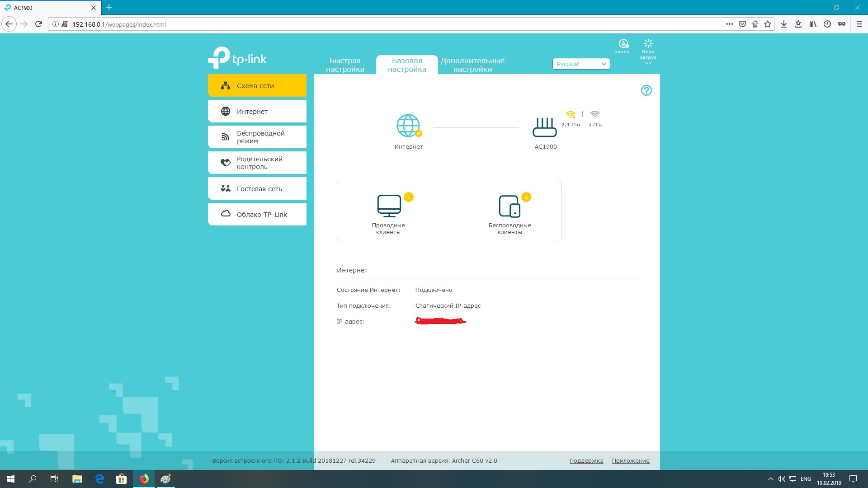Click the 5 GHz Wi-Fi indicator
This screenshot has height=488, width=868.
pyautogui.click(x=594, y=115)
